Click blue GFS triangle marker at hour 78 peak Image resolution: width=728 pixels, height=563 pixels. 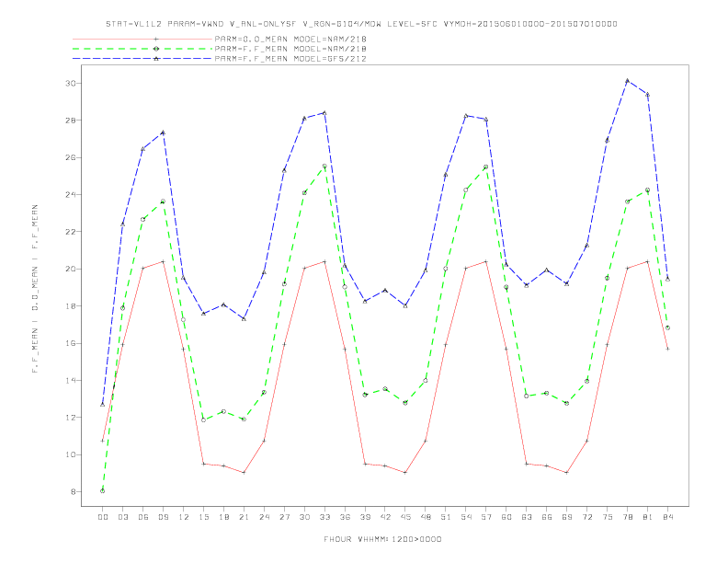pos(627,80)
